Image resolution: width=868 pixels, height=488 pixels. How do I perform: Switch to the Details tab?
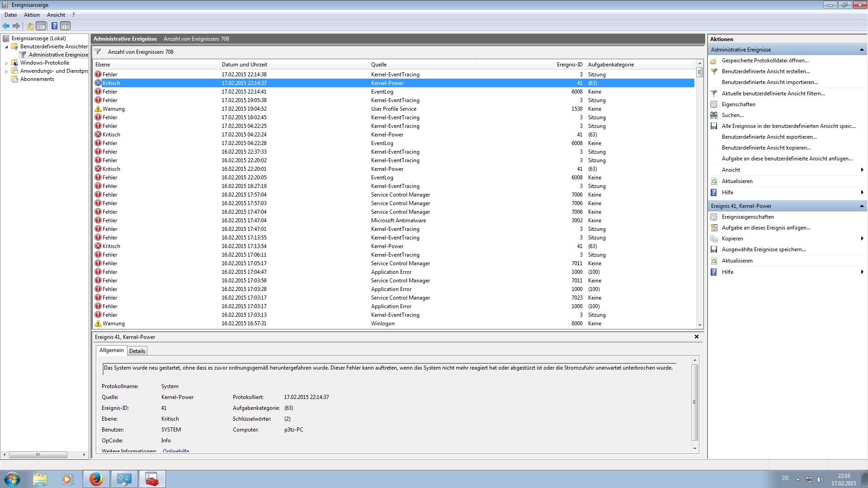pos(137,351)
